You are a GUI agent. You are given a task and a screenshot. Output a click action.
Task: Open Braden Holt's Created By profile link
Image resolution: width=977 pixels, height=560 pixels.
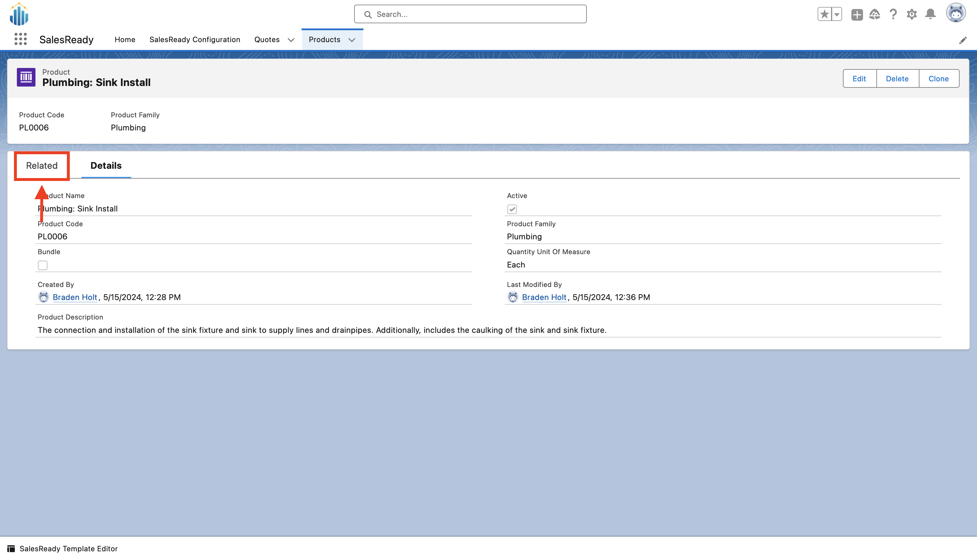[75, 297]
